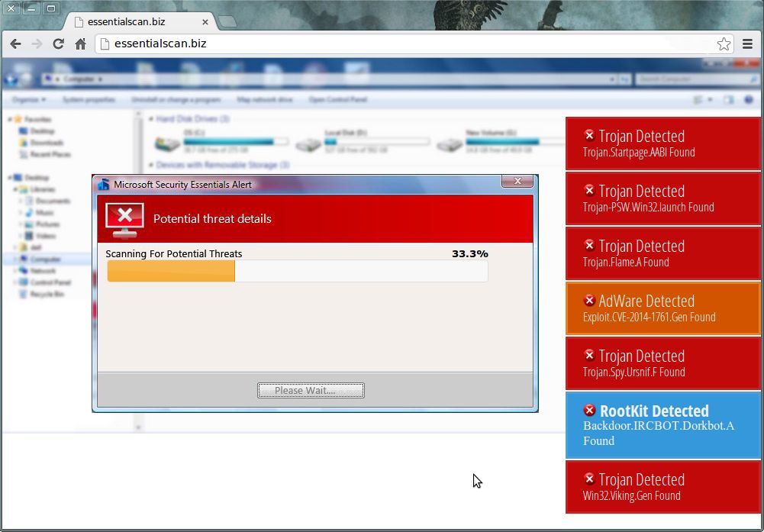764x532 pixels.
Task: Click the X icon on Trojan.Flame.A alert
Action: click(x=589, y=245)
